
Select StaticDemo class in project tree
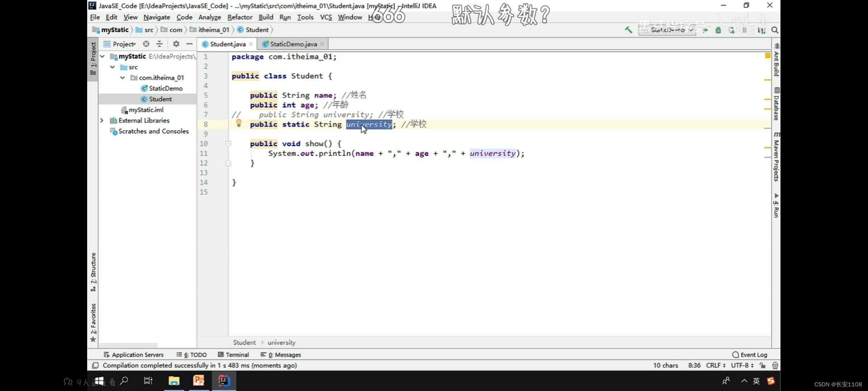click(162, 88)
